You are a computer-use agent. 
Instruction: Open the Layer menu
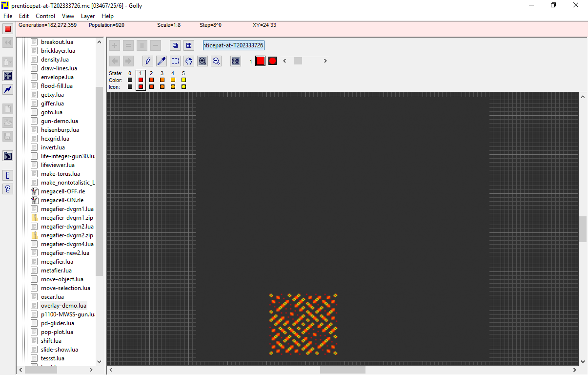[88, 16]
